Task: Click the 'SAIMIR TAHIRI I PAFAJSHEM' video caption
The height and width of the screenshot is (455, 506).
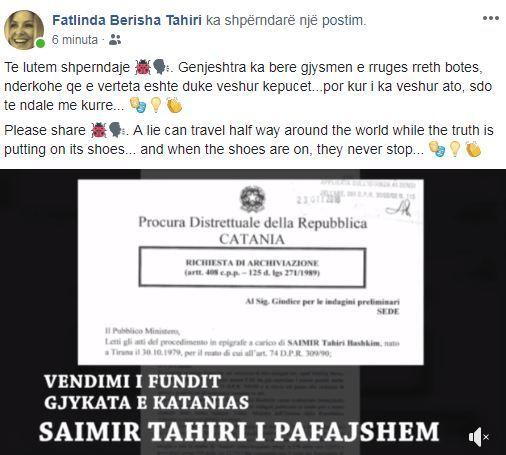Action: click(239, 431)
